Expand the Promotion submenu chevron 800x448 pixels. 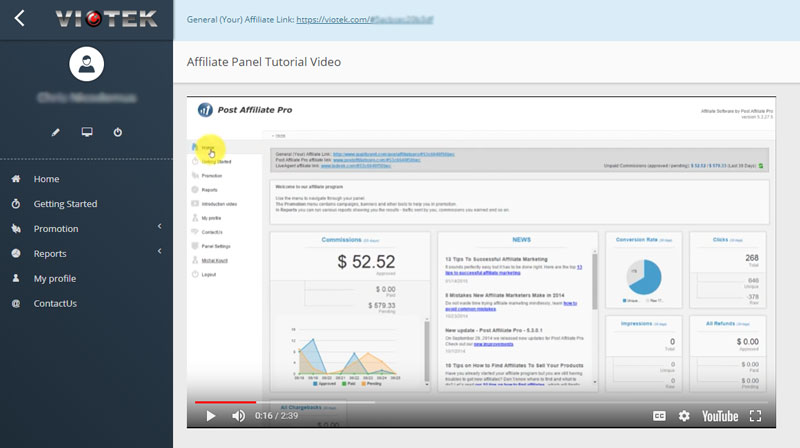(160, 226)
